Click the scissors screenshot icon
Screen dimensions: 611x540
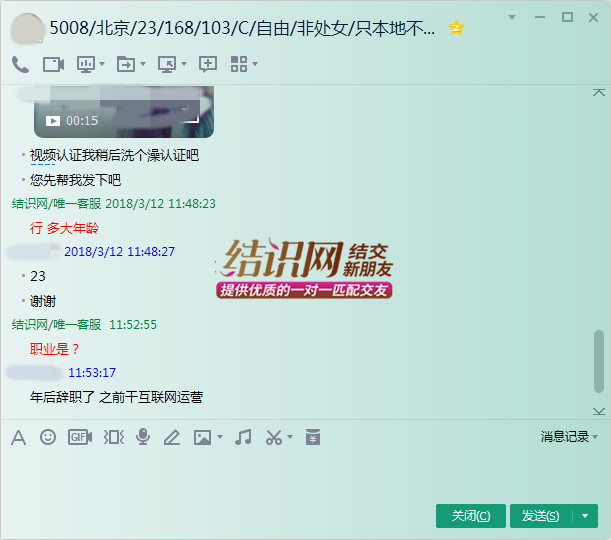coord(274,437)
